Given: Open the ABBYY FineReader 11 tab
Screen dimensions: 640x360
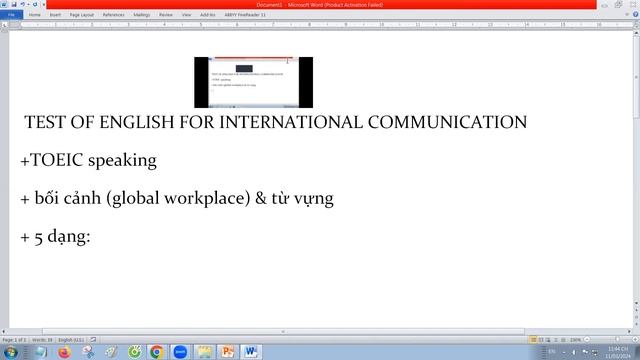Looking at the screenshot, I should point(245,15).
